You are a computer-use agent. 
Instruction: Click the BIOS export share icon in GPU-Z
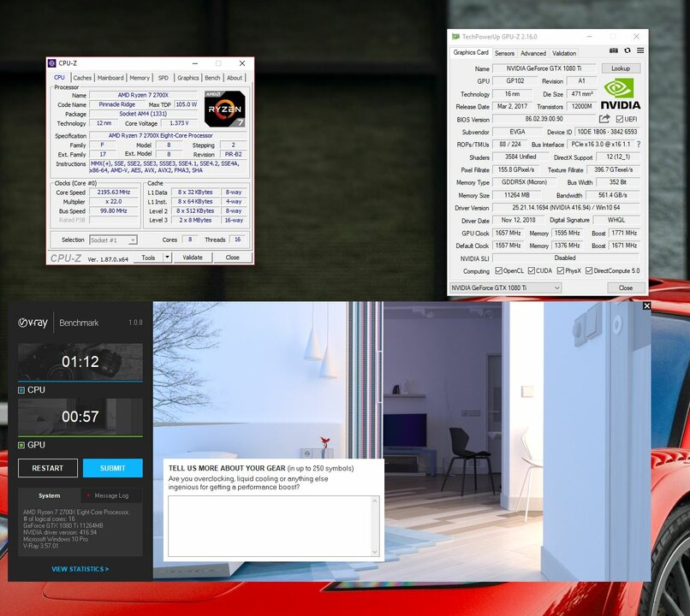(x=604, y=119)
